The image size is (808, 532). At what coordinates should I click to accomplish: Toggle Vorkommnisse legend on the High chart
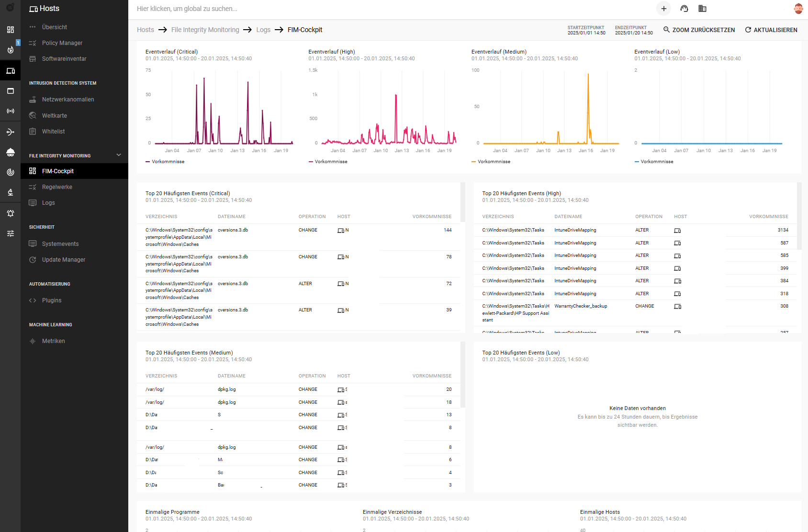click(x=329, y=161)
